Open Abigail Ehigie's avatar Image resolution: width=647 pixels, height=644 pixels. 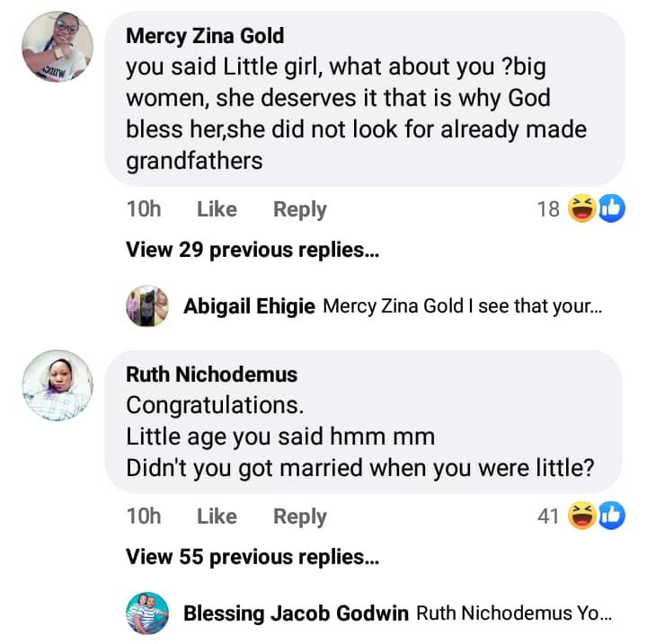[147, 306]
